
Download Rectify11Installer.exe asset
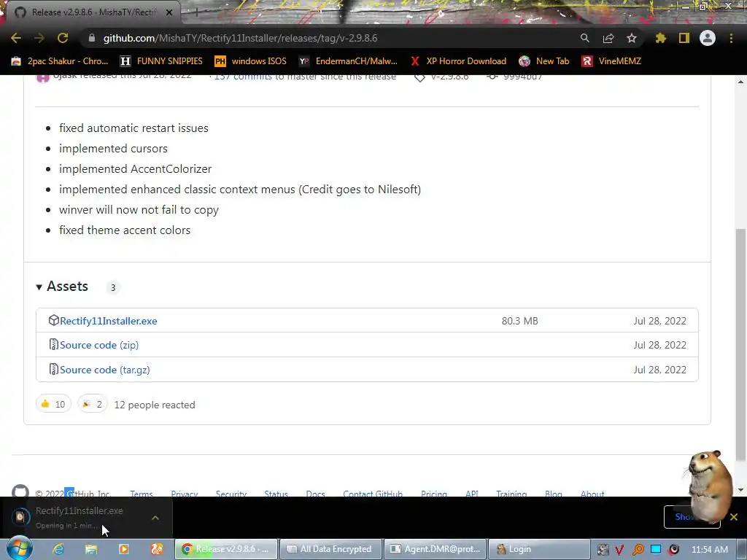coord(108,321)
